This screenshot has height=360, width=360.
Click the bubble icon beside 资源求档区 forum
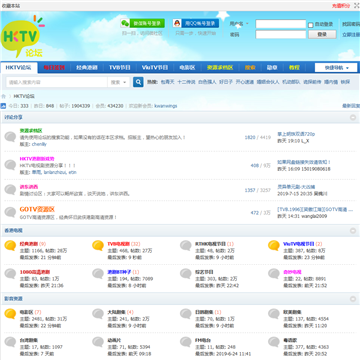[x=10, y=137]
